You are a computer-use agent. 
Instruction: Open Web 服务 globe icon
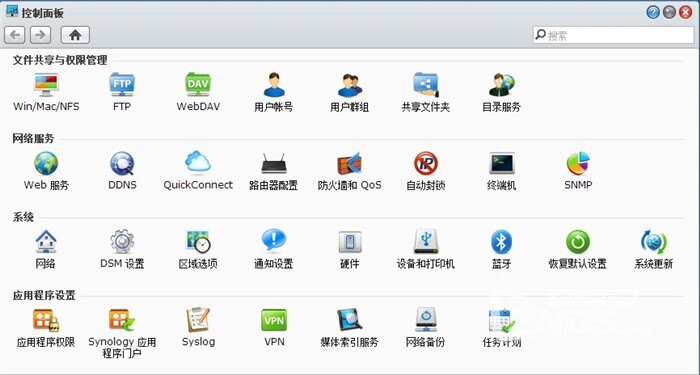tap(46, 163)
